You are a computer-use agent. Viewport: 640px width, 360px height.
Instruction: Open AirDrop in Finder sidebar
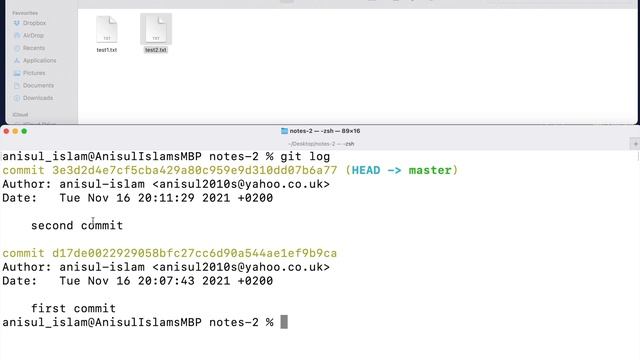tap(33, 36)
